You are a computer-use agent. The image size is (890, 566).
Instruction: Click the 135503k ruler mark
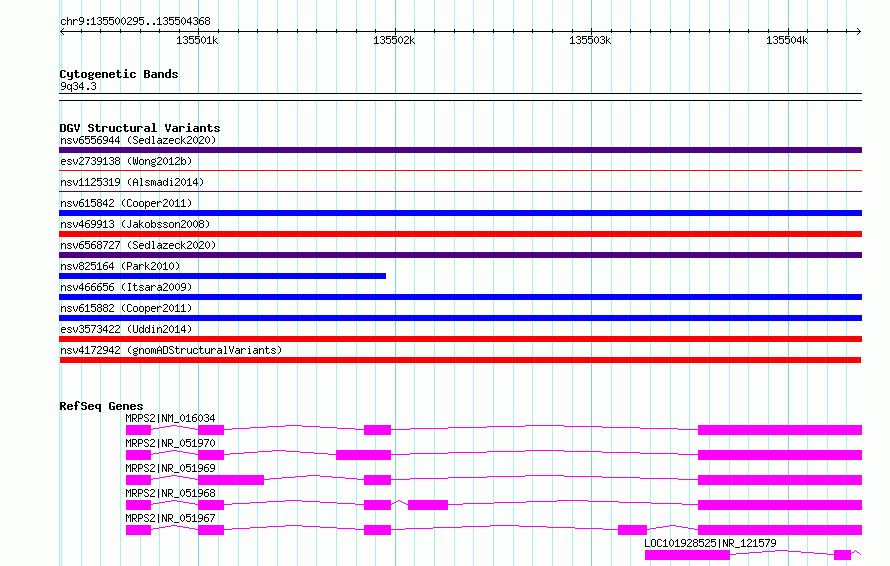point(590,40)
